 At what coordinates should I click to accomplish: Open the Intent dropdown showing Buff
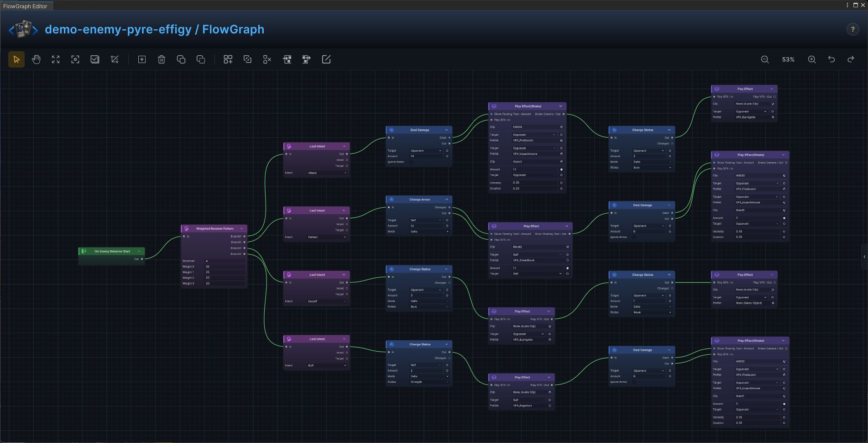(x=327, y=365)
